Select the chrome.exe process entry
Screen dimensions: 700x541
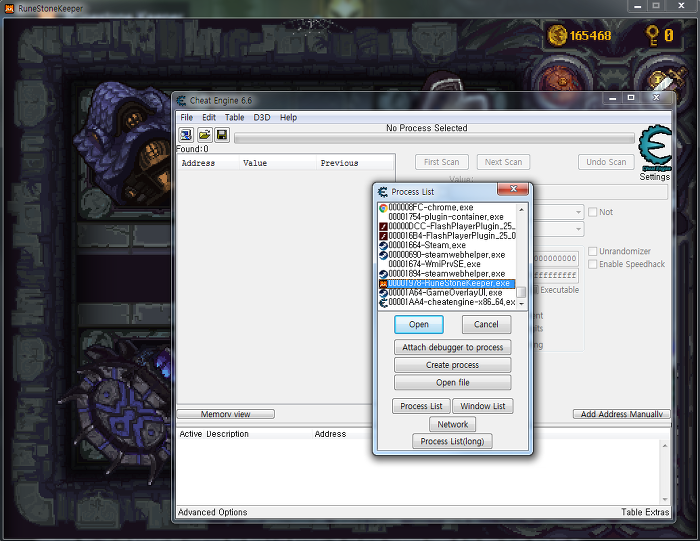pyautogui.click(x=447, y=208)
